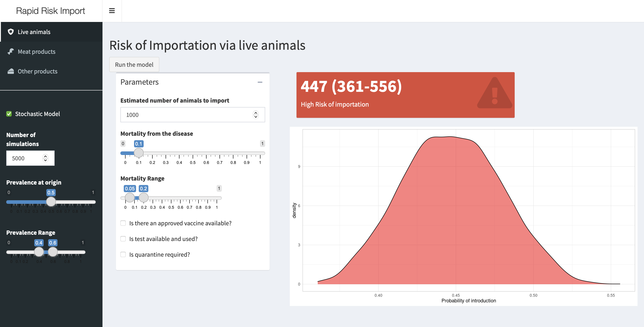The height and width of the screenshot is (327, 644).
Task: Click the Other products cheese icon
Action: click(11, 71)
